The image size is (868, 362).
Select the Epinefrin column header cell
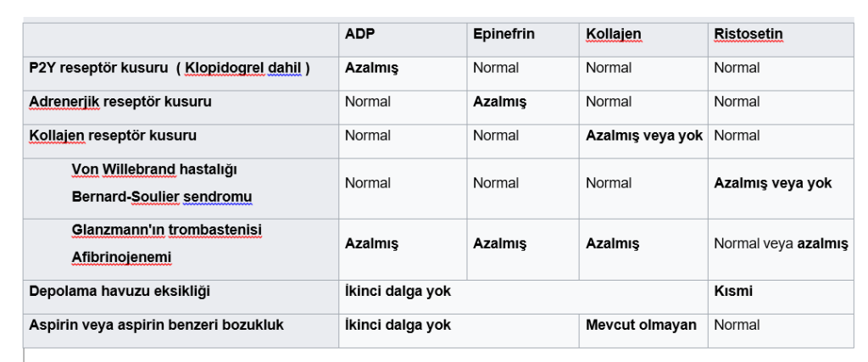pos(504,34)
